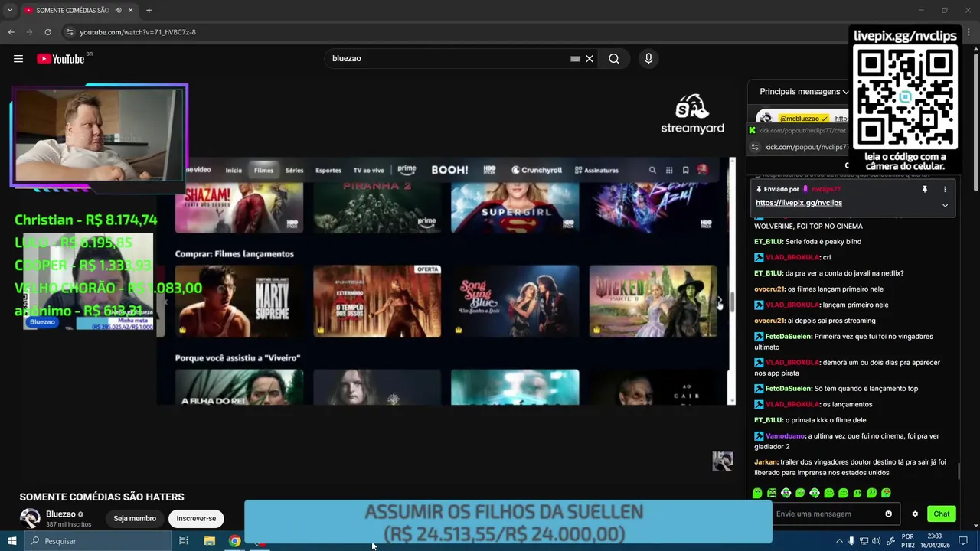
Task: Subscribe with the 'Inscrever-se' button
Action: [x=196, y=518]
